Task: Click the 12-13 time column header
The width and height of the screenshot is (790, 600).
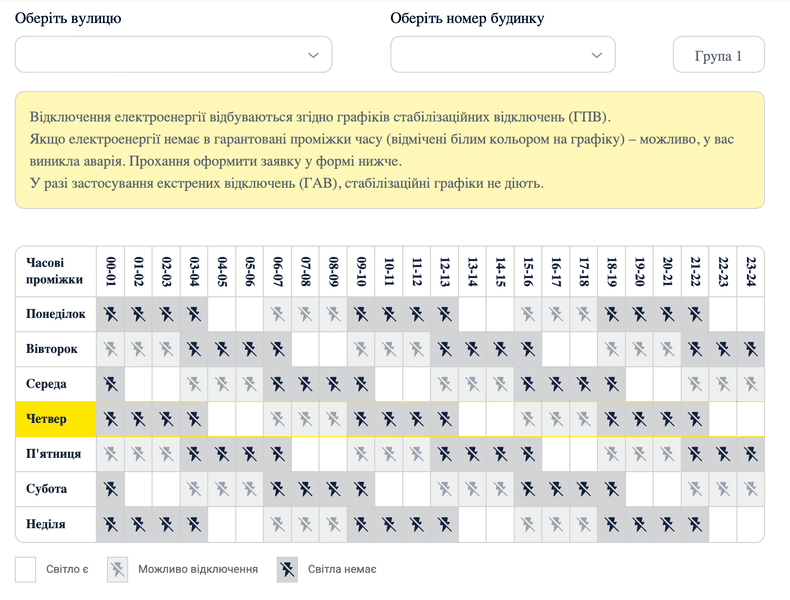Action: pos(445,271)
